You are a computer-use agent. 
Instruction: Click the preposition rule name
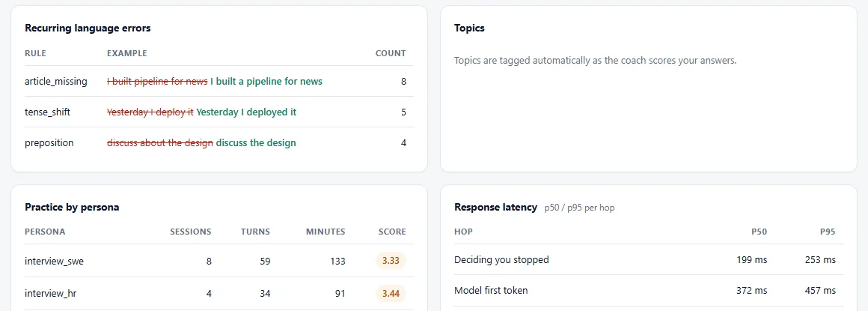point(49,142)
